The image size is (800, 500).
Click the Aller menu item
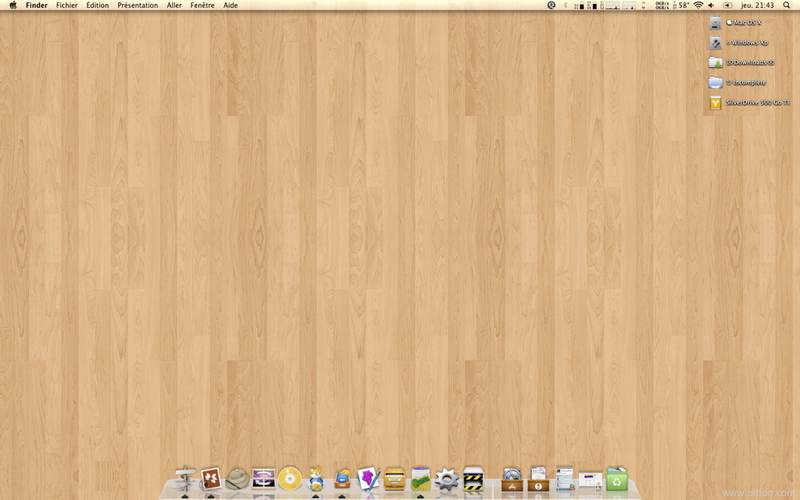(174, 5)
